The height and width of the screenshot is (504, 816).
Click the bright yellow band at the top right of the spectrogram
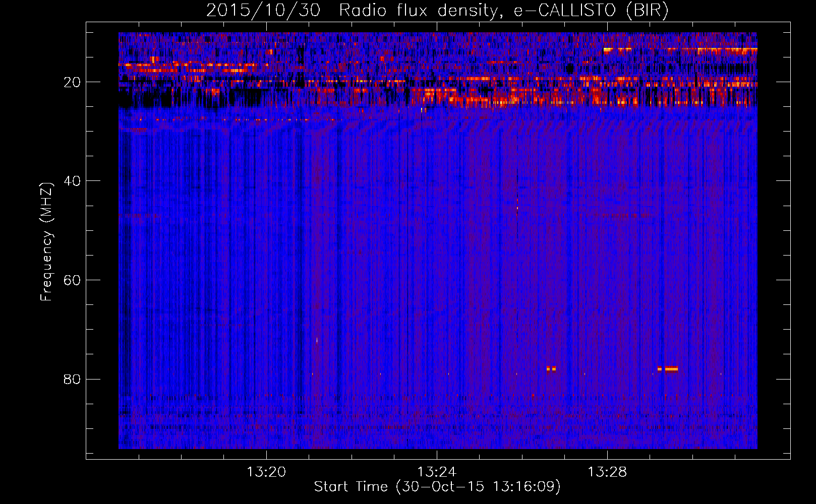pyautogui.click(x=680, y=50)
